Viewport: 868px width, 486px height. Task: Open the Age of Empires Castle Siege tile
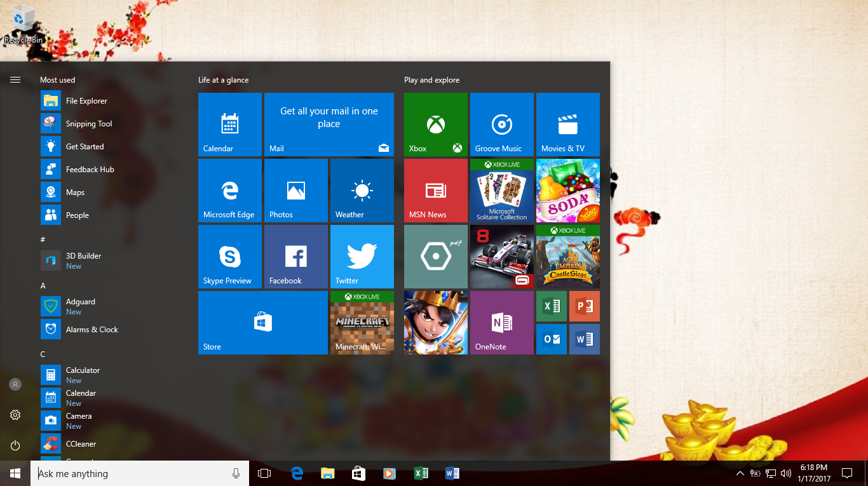coord(568,257)
